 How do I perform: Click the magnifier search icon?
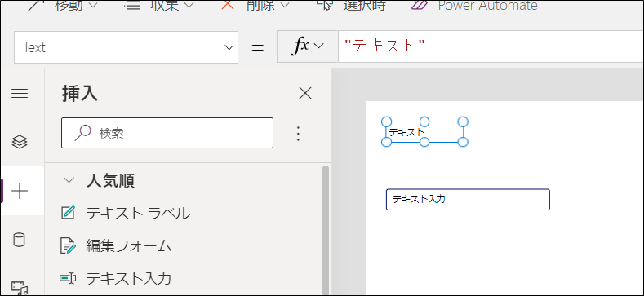pos(82,133)
